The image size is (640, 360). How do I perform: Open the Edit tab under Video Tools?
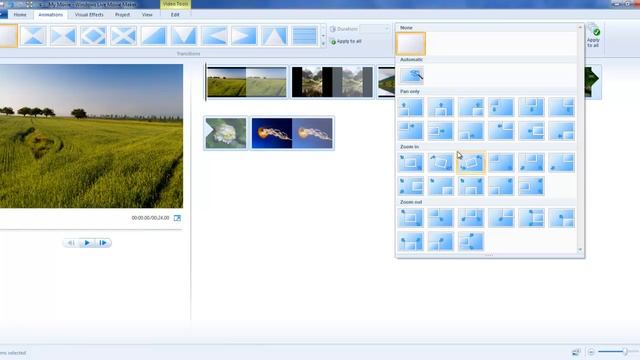coord(175,15)
